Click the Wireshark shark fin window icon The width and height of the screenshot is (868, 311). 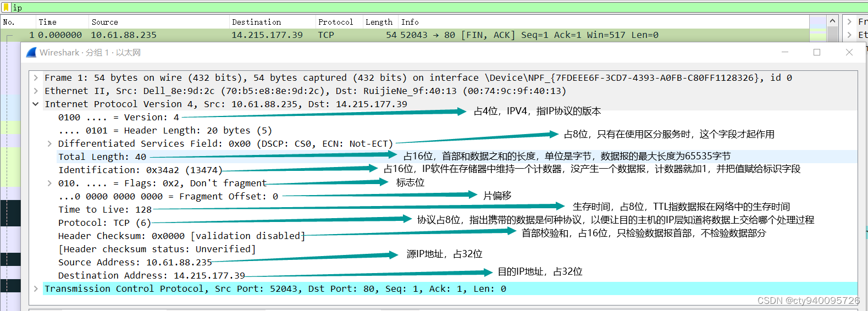[x=31, y=52]
